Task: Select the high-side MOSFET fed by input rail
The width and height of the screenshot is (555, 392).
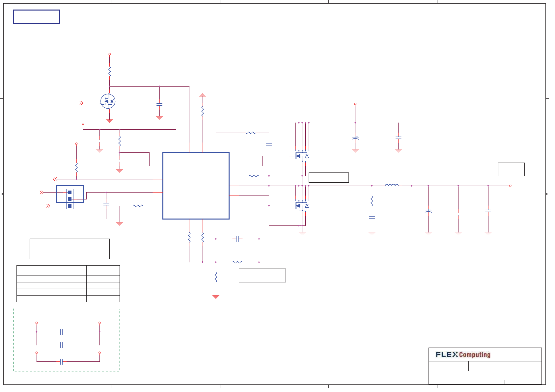Action: tap(302, 156)
